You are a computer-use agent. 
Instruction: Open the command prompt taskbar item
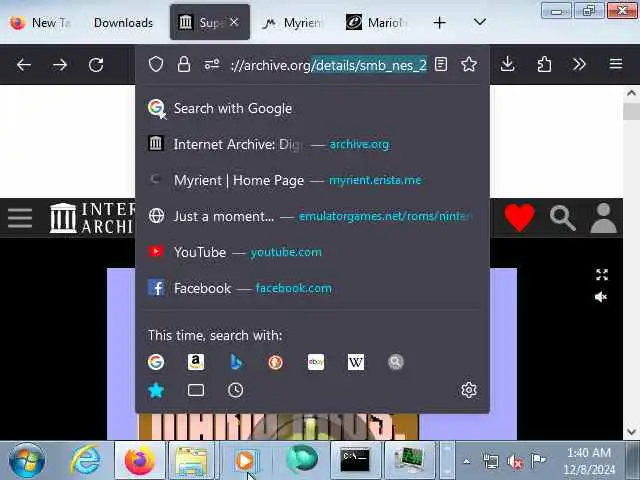355,460
